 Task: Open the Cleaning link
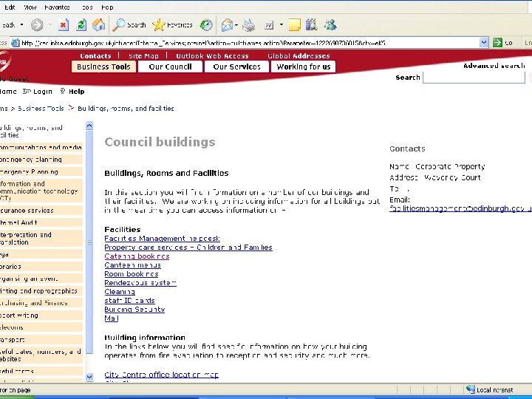[x=120, y=291]
